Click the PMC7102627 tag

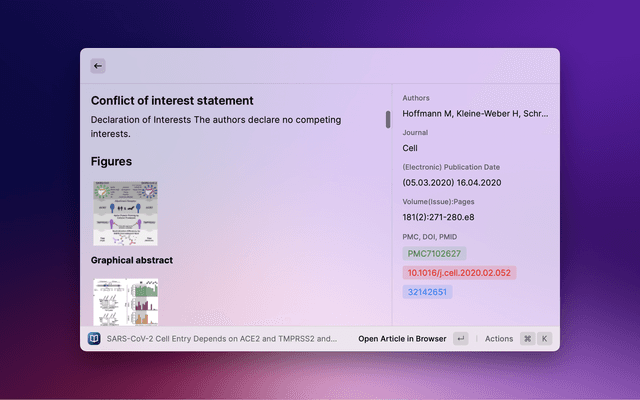434,254
